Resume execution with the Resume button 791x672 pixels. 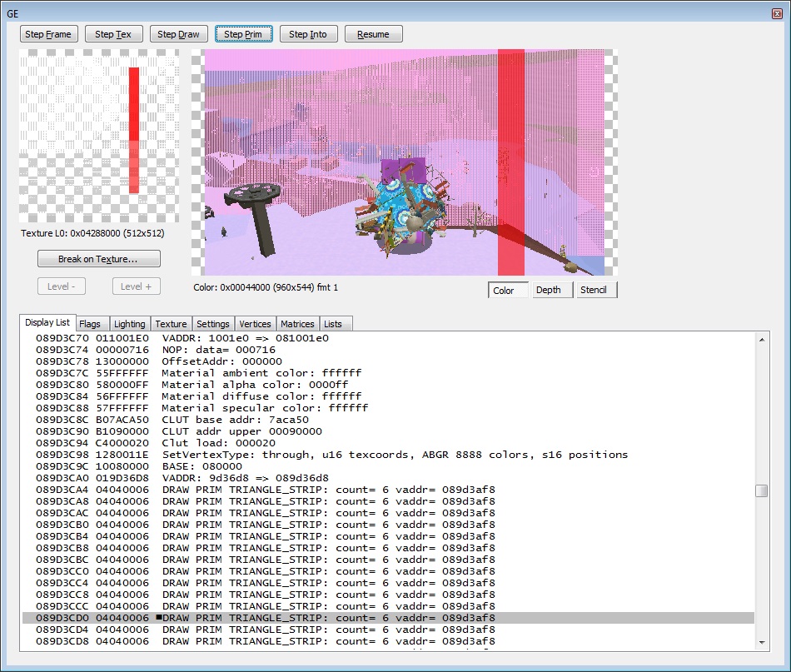pos(373,34)
